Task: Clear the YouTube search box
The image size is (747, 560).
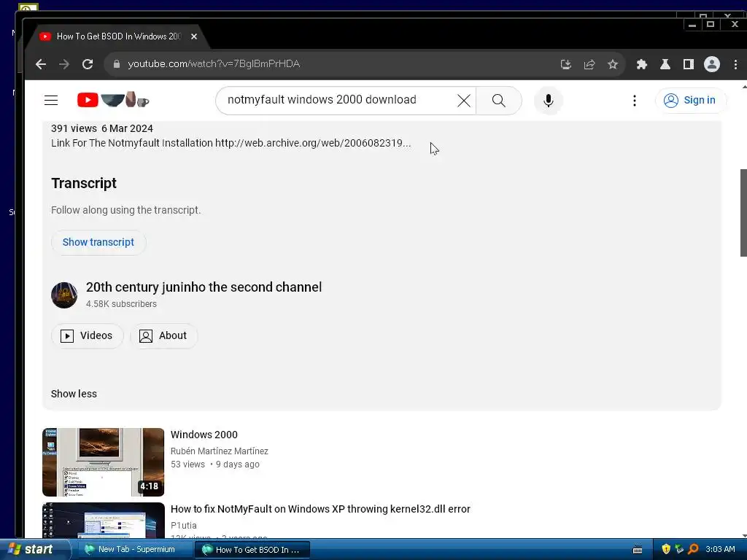Action: point(463,101)
